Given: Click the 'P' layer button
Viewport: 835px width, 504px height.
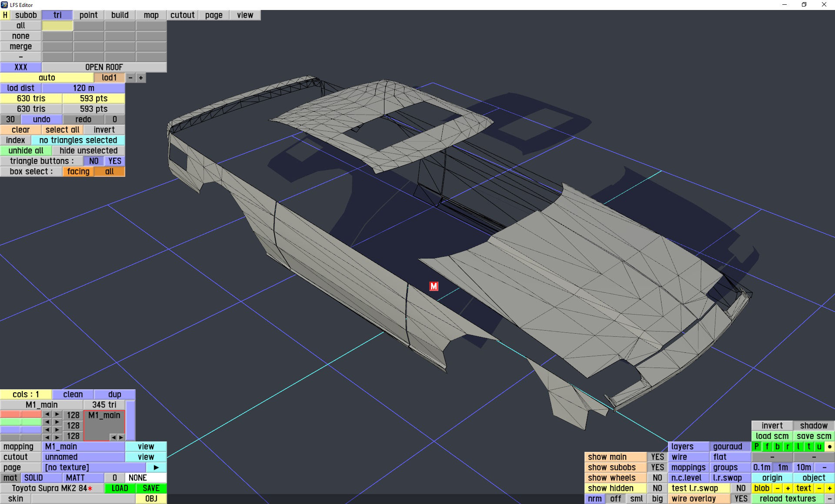Looking at the screenshot, I should [756, 446].
